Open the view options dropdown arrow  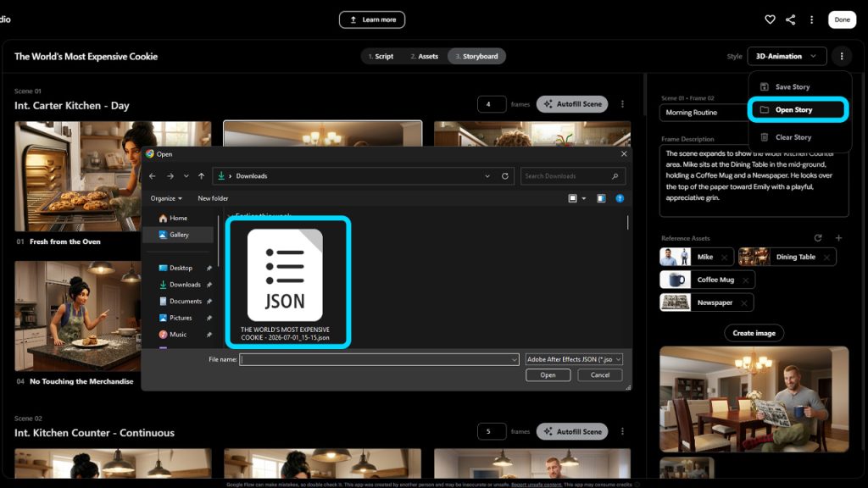pos(583,198)
